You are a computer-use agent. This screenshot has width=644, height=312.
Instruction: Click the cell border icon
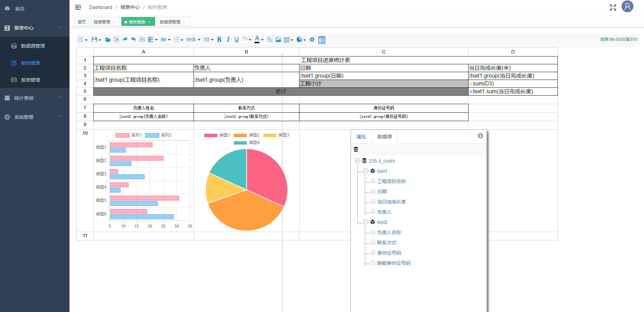click(x=177, y=40)
